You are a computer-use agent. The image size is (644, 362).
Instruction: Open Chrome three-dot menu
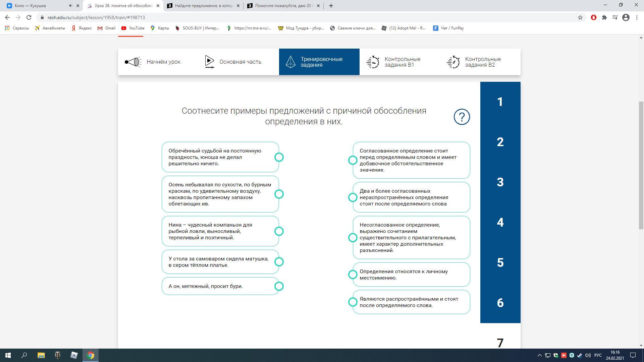click(637, 17)
